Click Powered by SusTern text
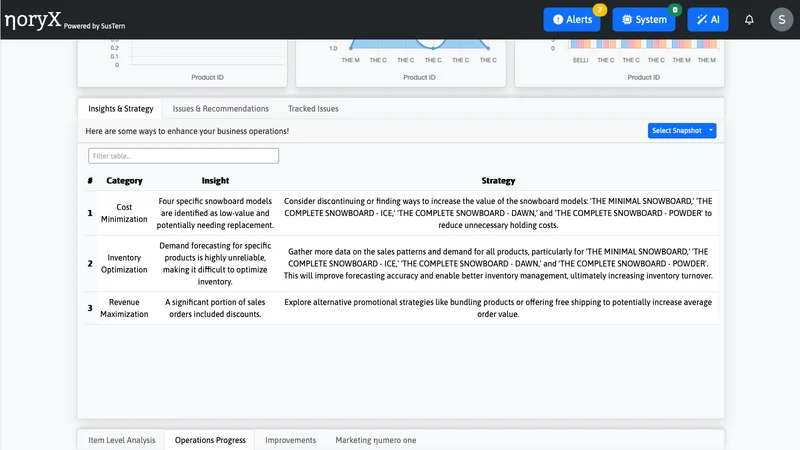 tap(94, 26)
